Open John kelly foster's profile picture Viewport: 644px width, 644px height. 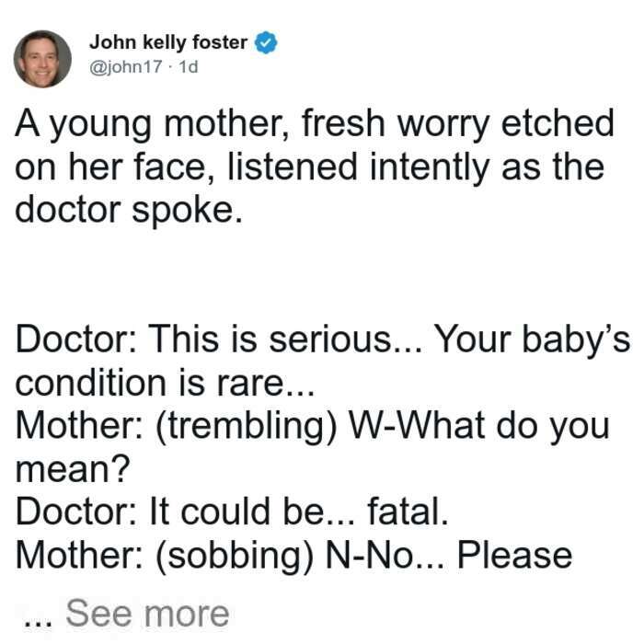click(x=42, y=59)
